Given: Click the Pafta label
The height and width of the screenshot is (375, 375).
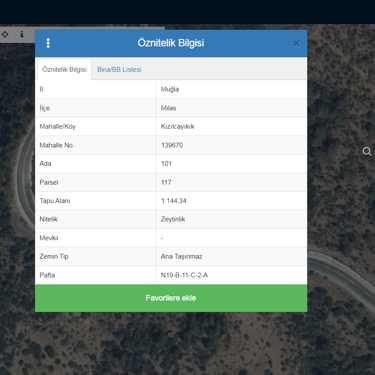Looking at the screenshot, I should 47,275.
